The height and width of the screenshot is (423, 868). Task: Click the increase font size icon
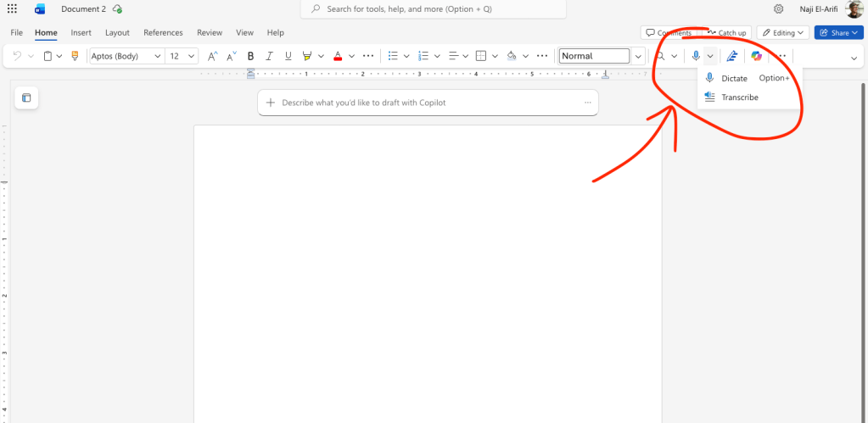[x=213, y=56]
